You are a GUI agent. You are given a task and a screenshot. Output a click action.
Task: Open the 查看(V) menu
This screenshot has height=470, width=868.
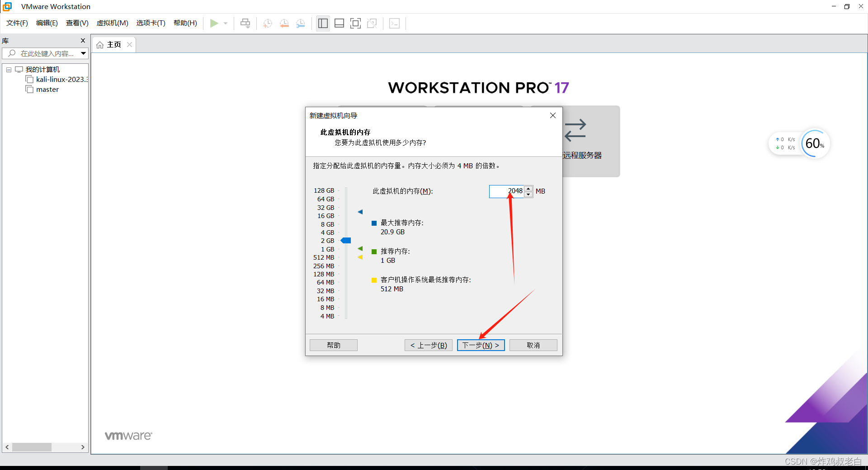pyautogui.click(x=77, y=23)
